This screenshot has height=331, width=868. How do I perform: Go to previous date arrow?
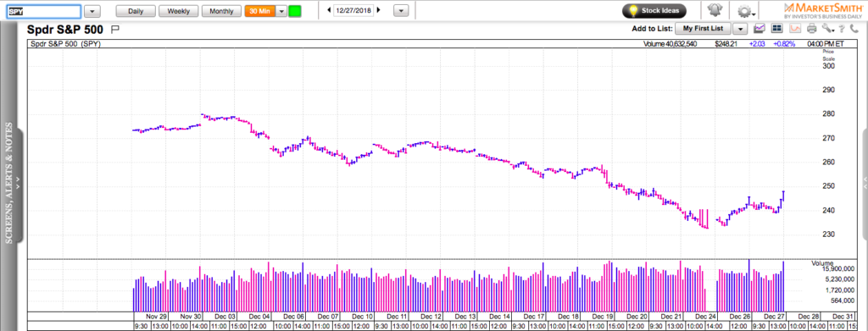pos(329,10)
